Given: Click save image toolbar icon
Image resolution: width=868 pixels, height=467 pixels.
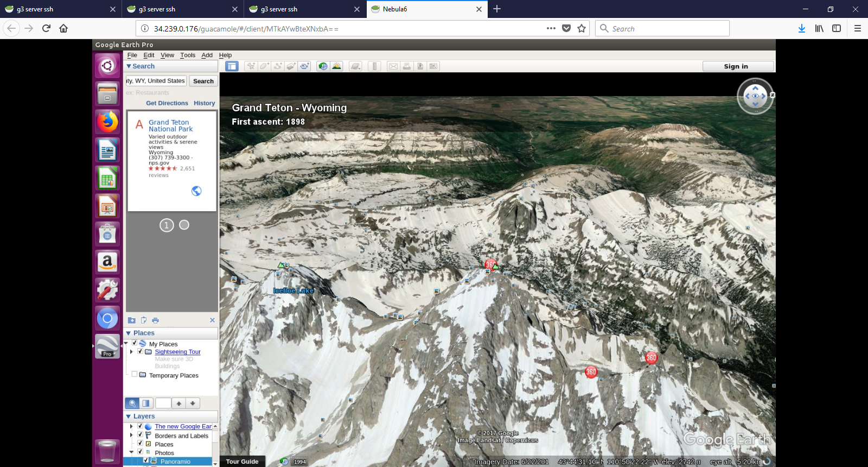Looking at the screenshot, I should click(420, 66).
